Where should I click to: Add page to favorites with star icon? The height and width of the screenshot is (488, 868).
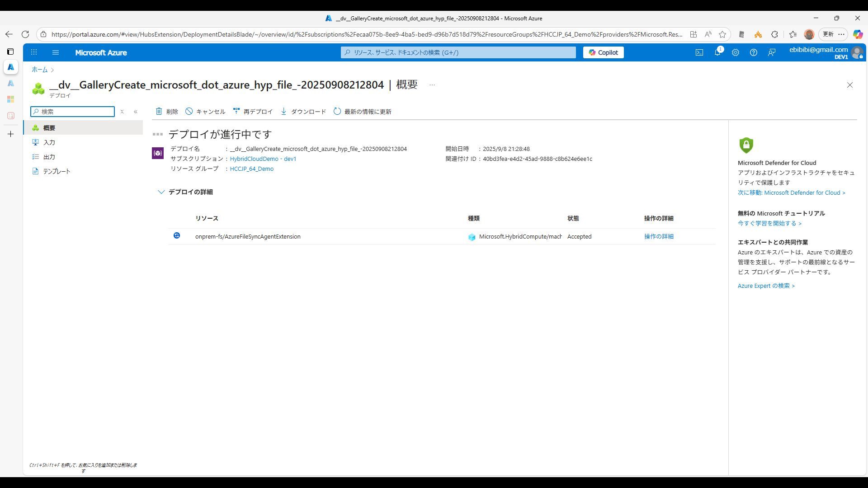pyautogui.click(x=722, y=34)
